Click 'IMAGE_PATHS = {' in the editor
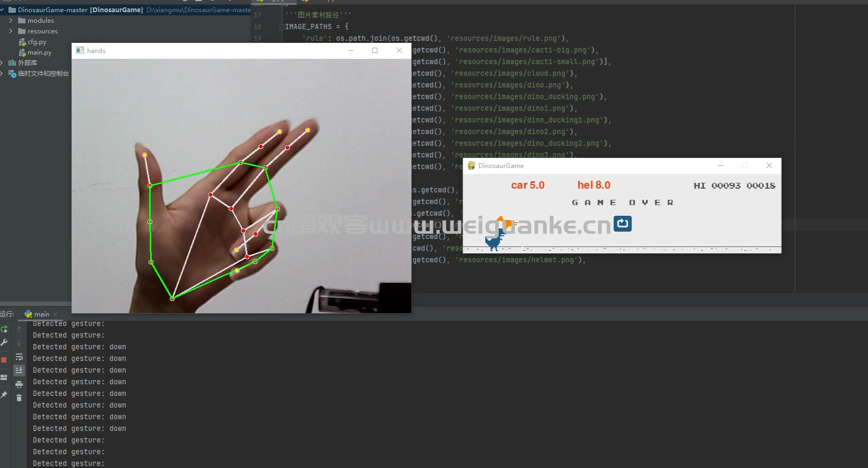The height and width of the screenshot is (468, 868). click(x=317, y=27)
